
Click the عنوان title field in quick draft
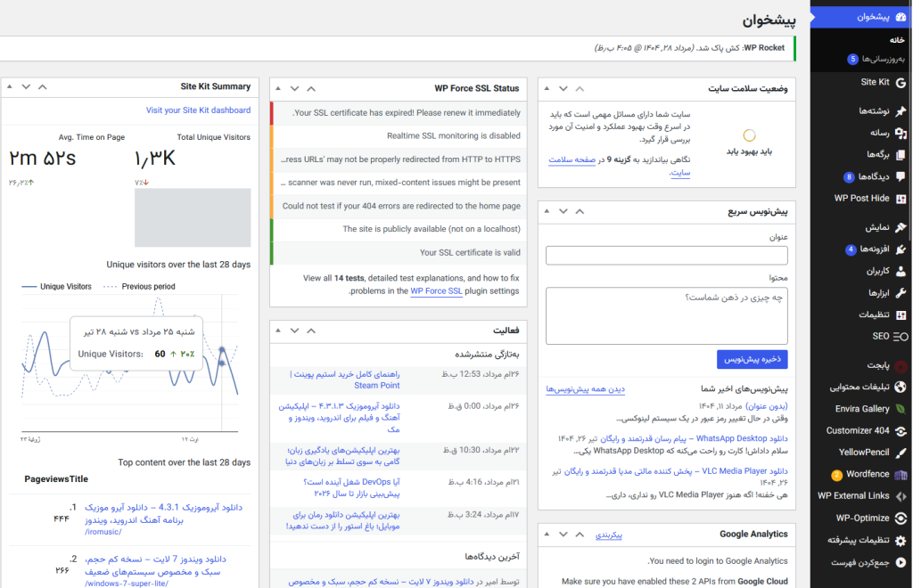(x=666, y=256)
